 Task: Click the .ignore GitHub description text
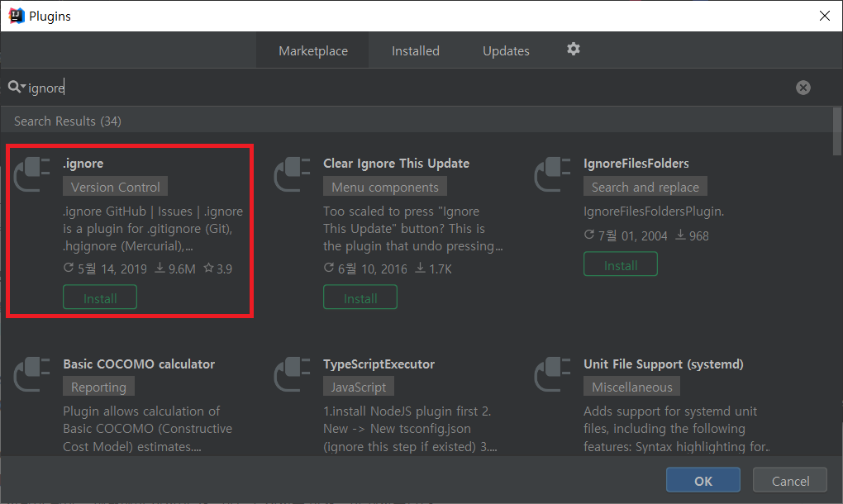[x=153, y=229]
